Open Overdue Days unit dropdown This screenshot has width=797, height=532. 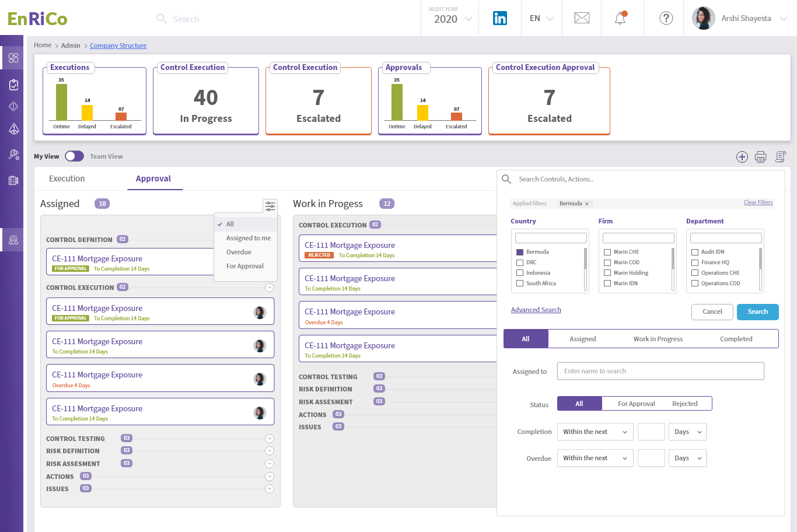tap(688, 458)
